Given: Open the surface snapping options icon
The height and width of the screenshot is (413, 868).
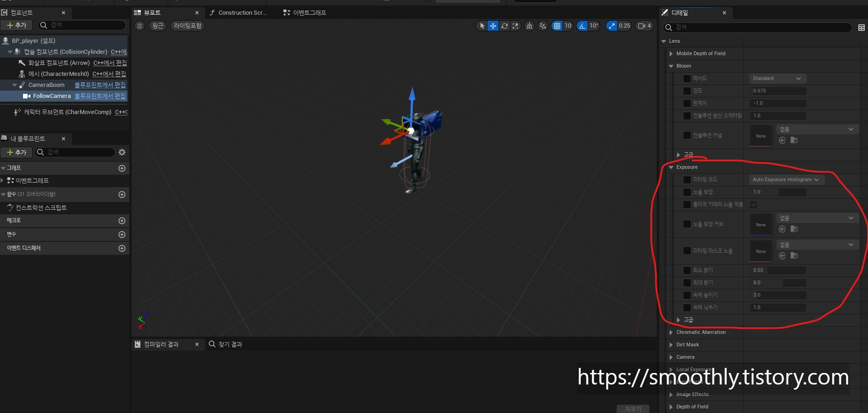Looking at the screenshot, I should pyautogui.click(x=543, y=26).
